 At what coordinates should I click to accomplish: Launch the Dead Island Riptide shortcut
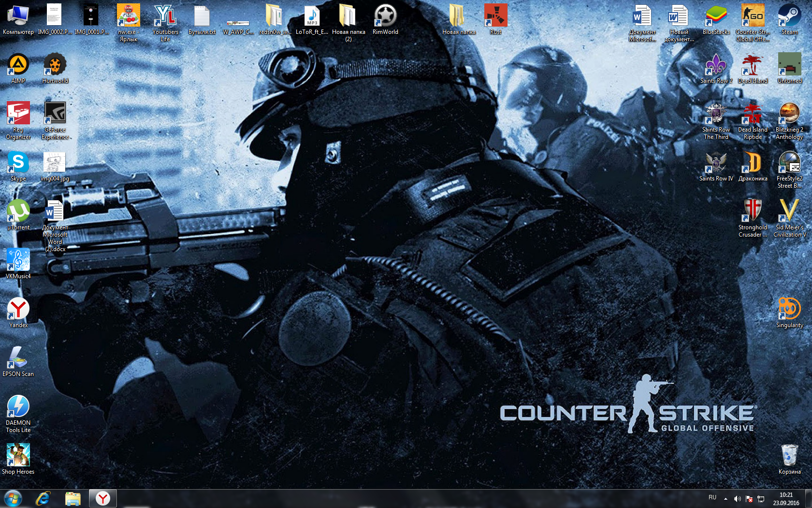pos(753,120)
